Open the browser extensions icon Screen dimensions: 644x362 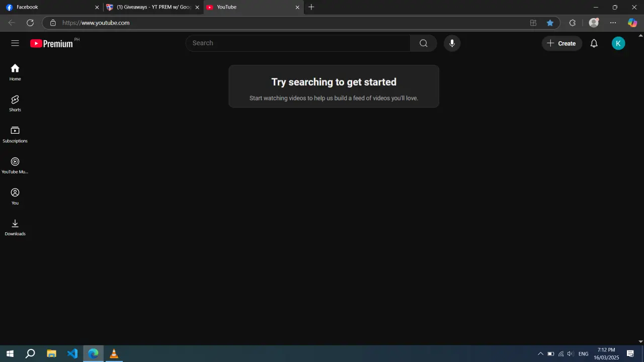pyautogui.click(x=572, y=23)
